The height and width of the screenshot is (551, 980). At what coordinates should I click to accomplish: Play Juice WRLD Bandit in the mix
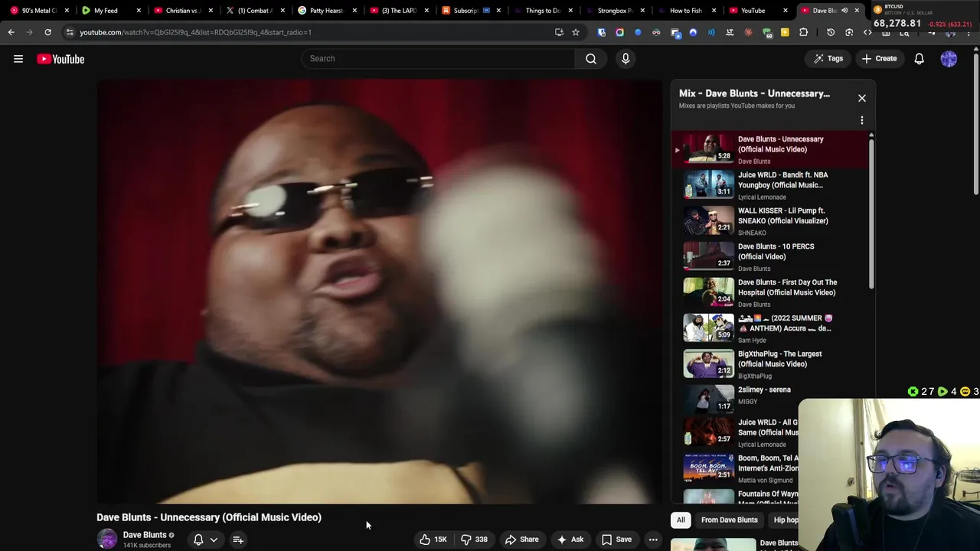click(771, 185)
